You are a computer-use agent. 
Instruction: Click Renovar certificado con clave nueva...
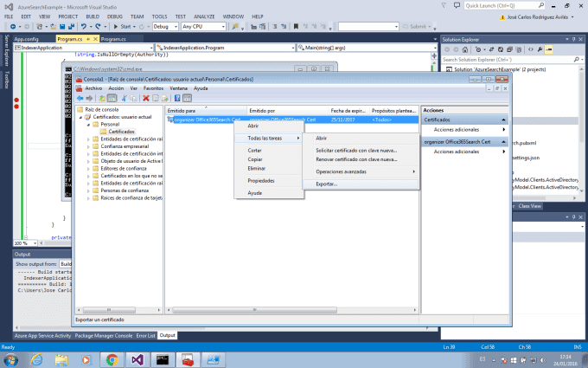(361, 159)
